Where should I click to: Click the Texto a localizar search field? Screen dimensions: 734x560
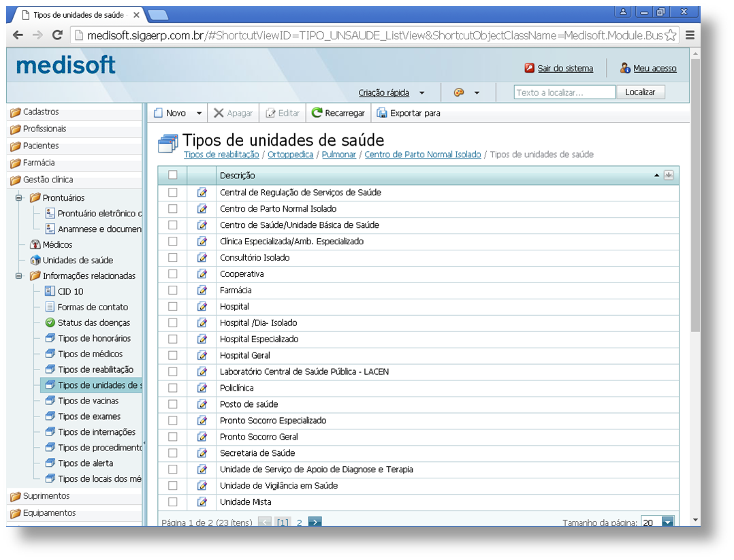(564, 92)
